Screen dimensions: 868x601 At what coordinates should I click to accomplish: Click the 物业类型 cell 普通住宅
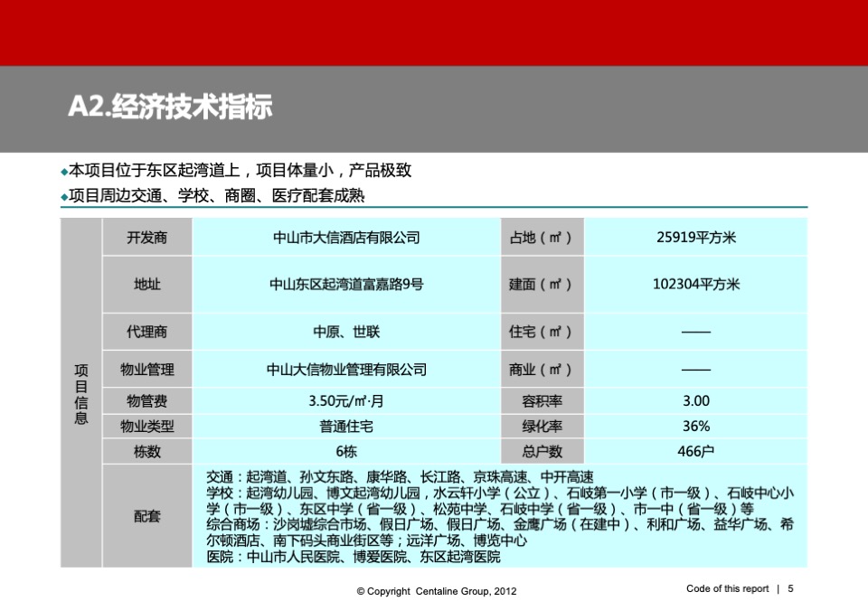[346, 425]
